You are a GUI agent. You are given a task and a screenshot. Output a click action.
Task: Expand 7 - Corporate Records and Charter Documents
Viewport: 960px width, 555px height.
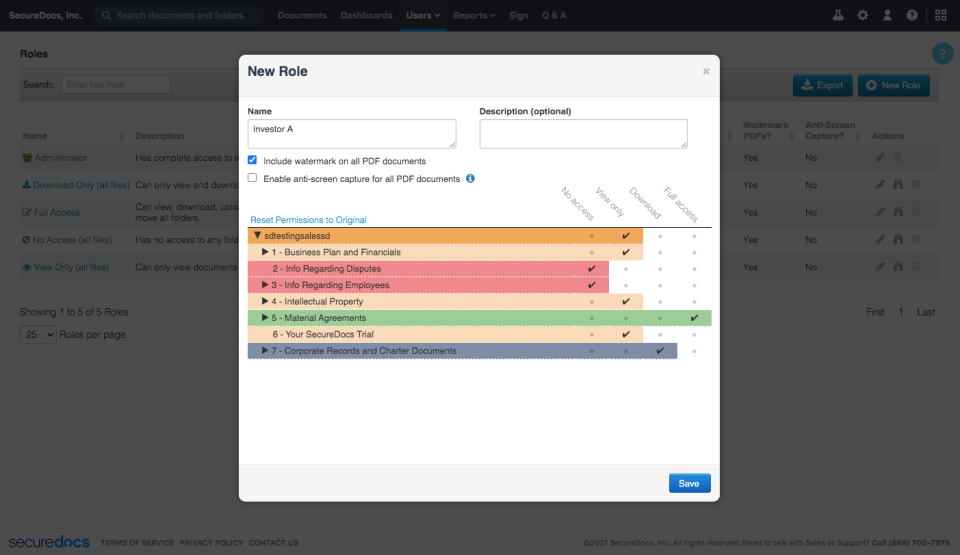click(265, 351)
